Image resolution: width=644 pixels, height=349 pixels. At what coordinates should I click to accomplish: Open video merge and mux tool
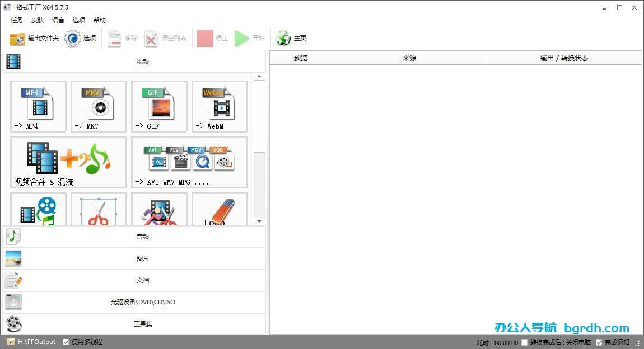pyautogui.click(x=68, y=162)
